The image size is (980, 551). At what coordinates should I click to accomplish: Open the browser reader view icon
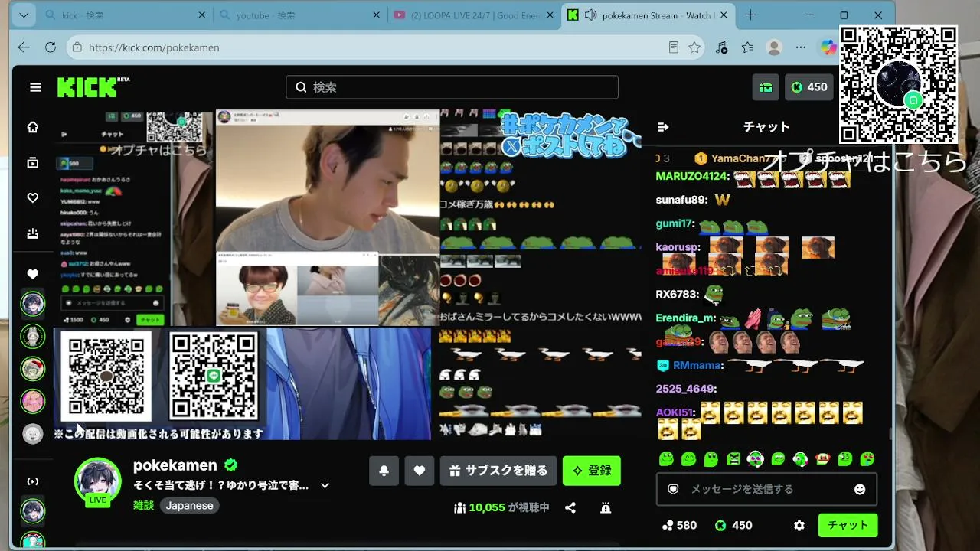click(673, 47)
